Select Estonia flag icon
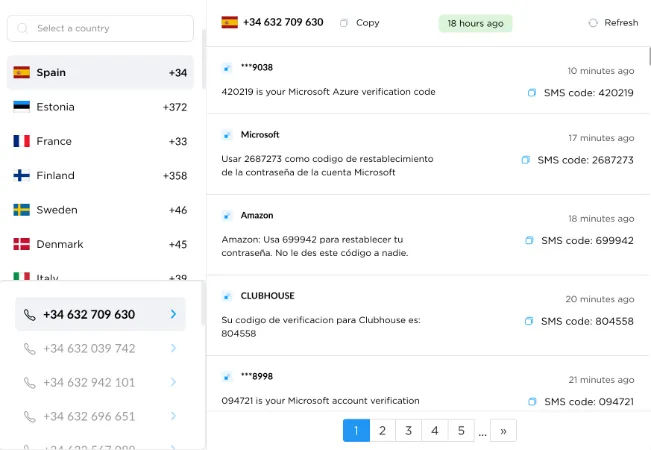The width and height of the screenshot is (651, 450). pos(22,107)
